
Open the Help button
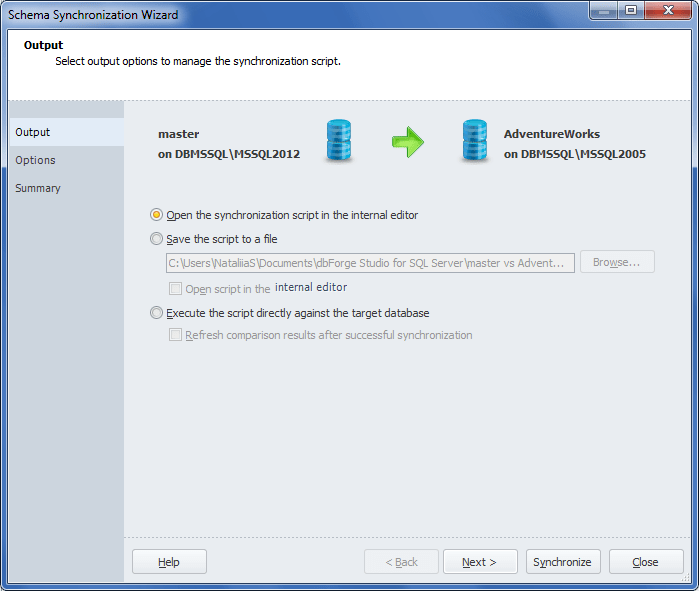click(x=169, y=562)
